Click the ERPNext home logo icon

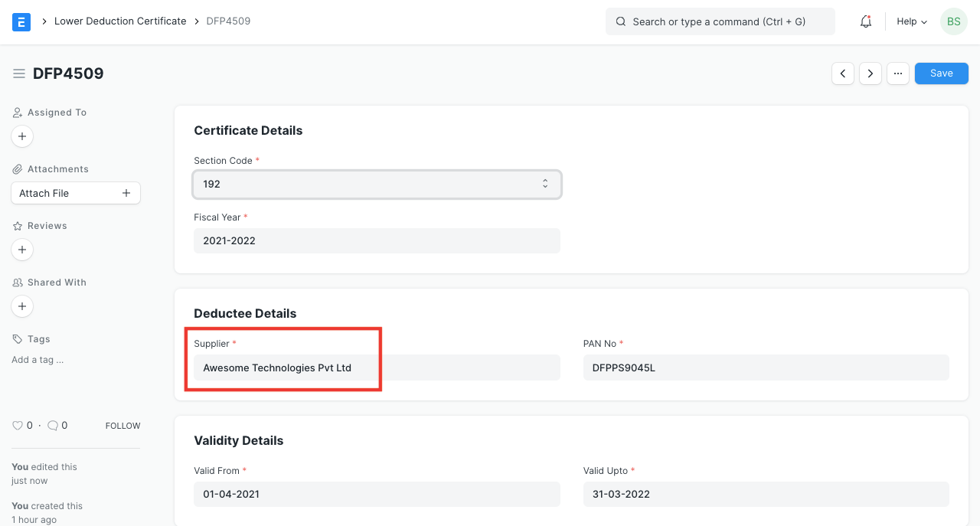(x=21, y=21)
